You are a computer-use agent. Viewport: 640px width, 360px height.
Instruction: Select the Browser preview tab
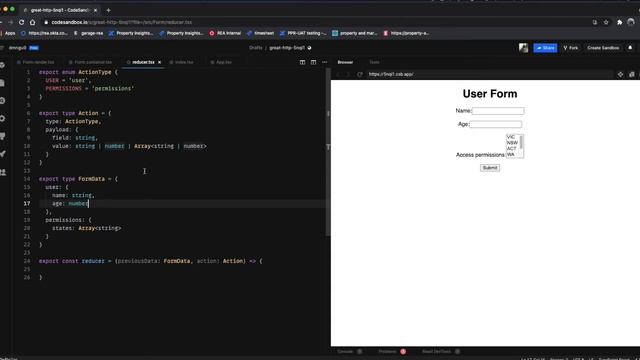coord(345,62)
